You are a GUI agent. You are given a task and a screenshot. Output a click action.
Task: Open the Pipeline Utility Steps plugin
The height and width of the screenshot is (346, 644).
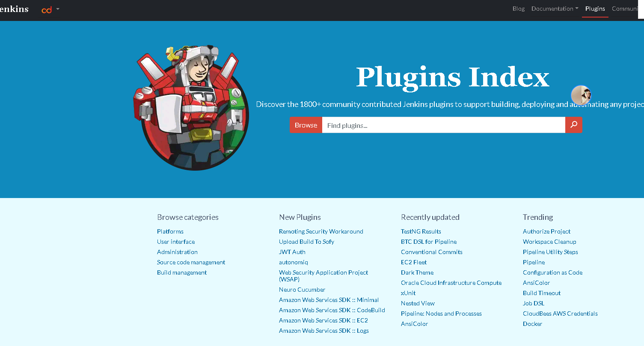(x=550, y=252)
